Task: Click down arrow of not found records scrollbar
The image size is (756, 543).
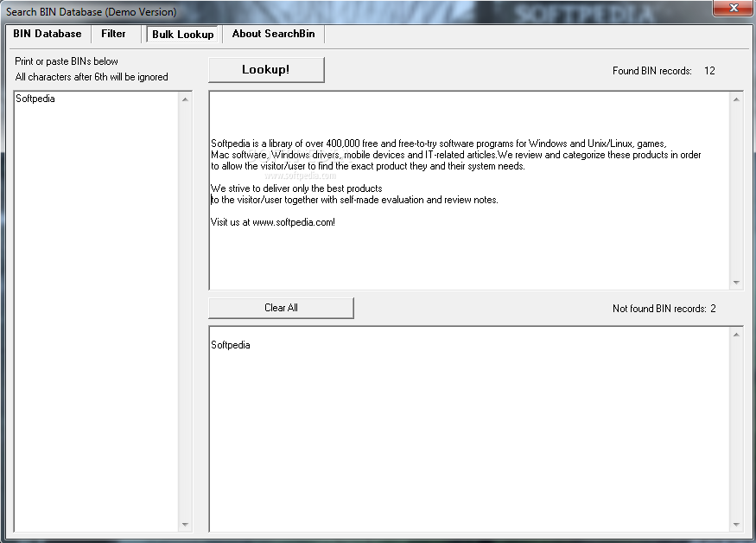Action: [736, 524]
